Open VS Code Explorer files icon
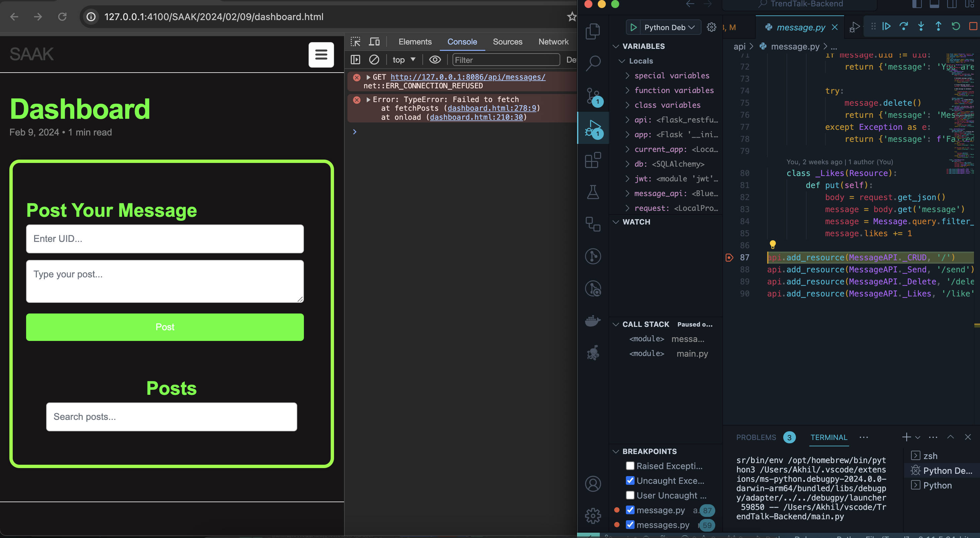 coord(593,31)
